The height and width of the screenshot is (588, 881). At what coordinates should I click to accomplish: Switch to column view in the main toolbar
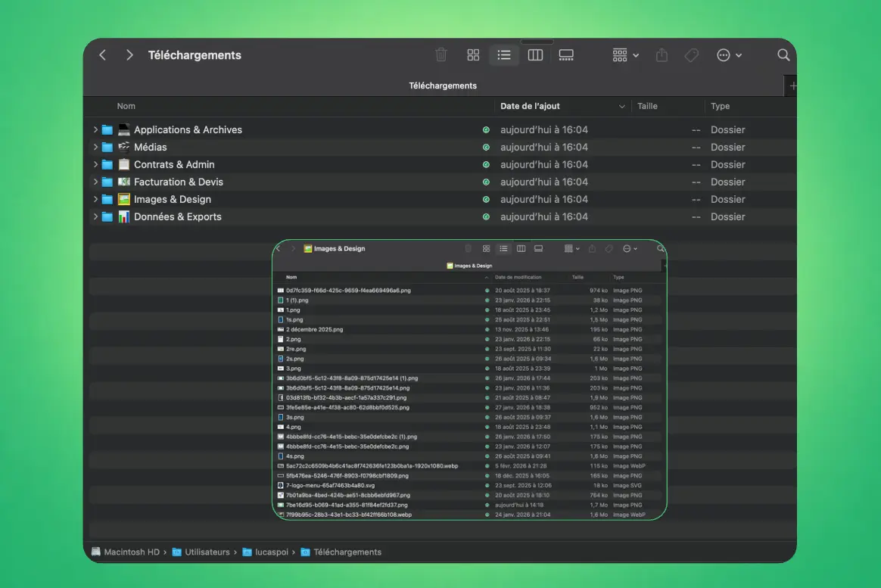point(535,55)
